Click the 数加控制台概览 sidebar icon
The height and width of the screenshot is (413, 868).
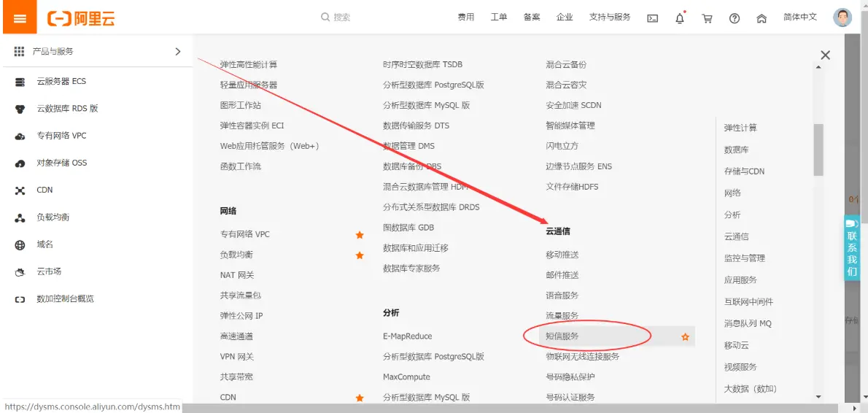(20, 299)
